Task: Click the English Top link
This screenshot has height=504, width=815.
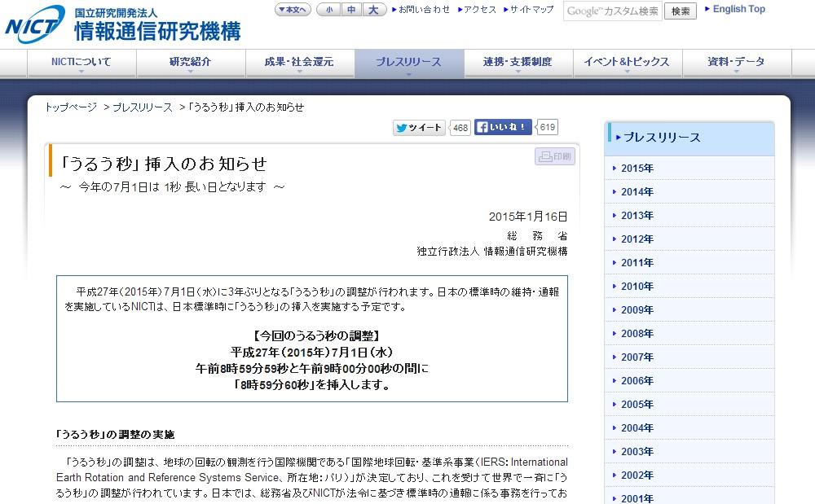Action: pos(738,10)
